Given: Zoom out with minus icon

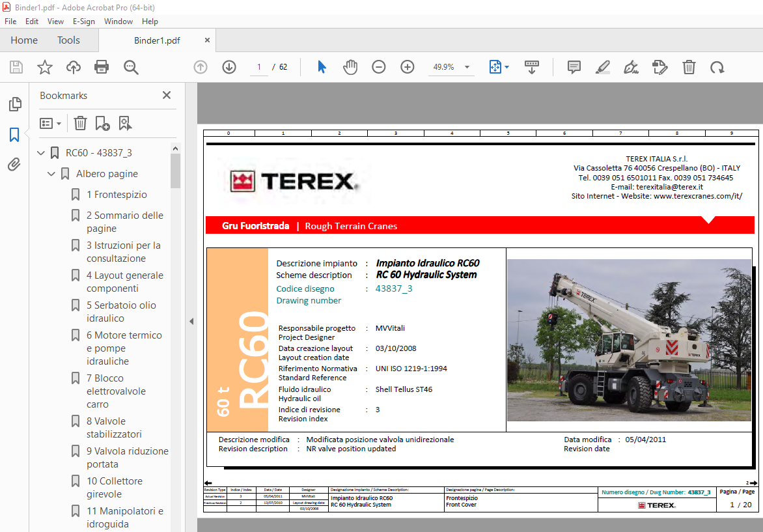Looking at the screenshot, I should click(x=379, y=66).
